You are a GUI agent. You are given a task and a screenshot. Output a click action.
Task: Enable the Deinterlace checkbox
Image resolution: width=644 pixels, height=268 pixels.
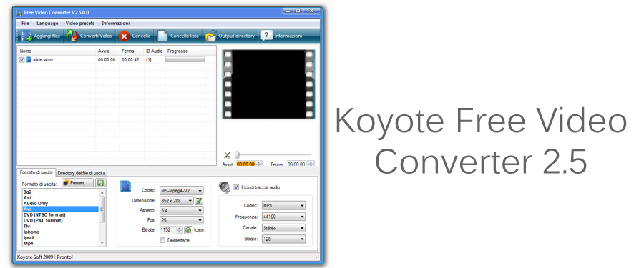(162, 240)
